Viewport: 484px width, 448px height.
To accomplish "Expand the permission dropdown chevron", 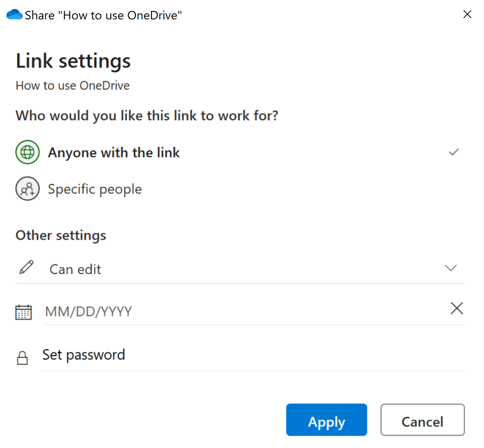I will click(450, 268).
